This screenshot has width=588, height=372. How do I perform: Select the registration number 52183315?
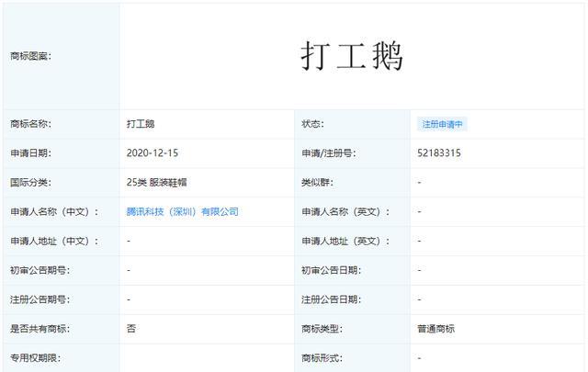coord(438,152)
